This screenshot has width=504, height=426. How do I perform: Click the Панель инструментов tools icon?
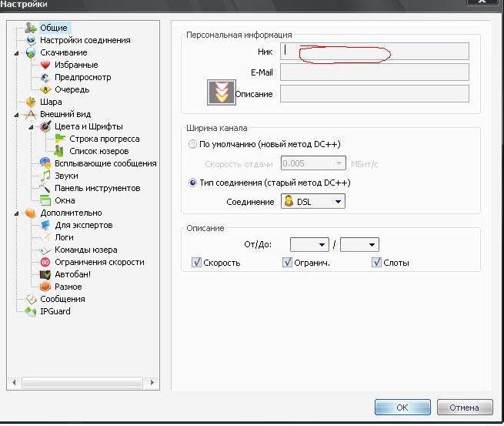pos(45,188)
